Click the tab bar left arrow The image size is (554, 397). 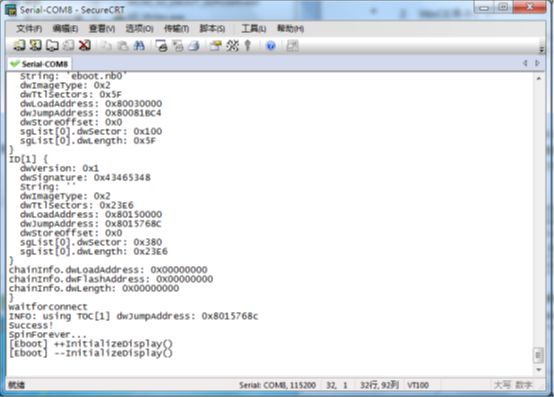coord(525,63)
